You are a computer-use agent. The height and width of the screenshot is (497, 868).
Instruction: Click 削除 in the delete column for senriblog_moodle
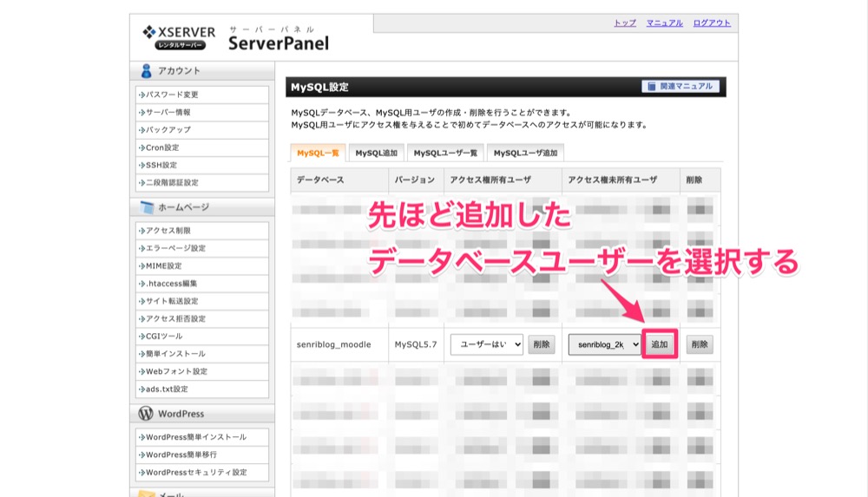700,344
